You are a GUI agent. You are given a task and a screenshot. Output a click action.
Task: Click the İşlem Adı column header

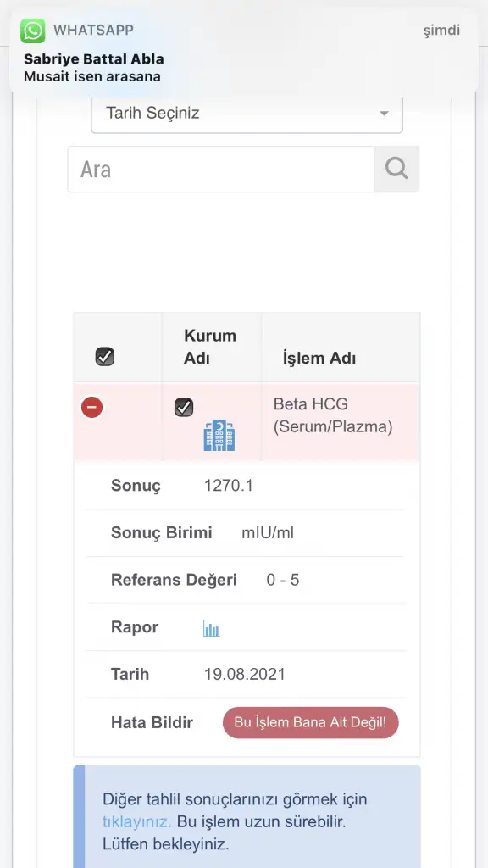tap(319, 359)
